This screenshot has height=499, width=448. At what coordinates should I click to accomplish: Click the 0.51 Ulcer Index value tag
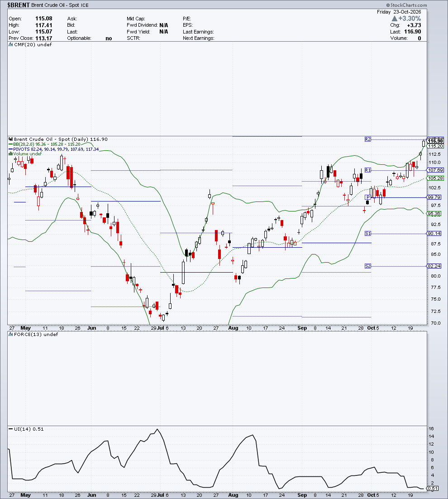(x=433, y=489)
